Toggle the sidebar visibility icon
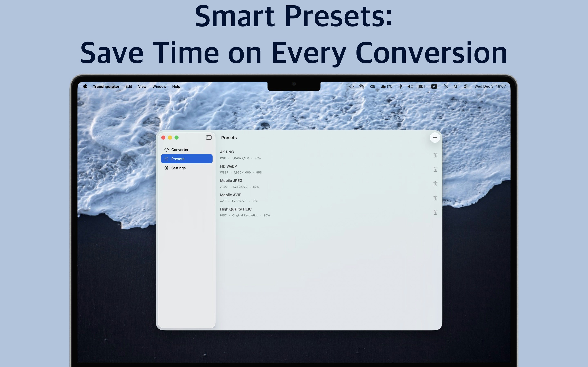588x367 pixels. coord(208,138)
